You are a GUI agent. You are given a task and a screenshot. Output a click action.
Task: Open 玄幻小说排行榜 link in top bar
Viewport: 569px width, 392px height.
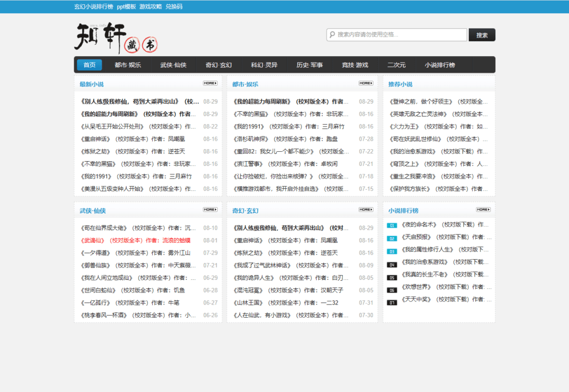(93, 6)
